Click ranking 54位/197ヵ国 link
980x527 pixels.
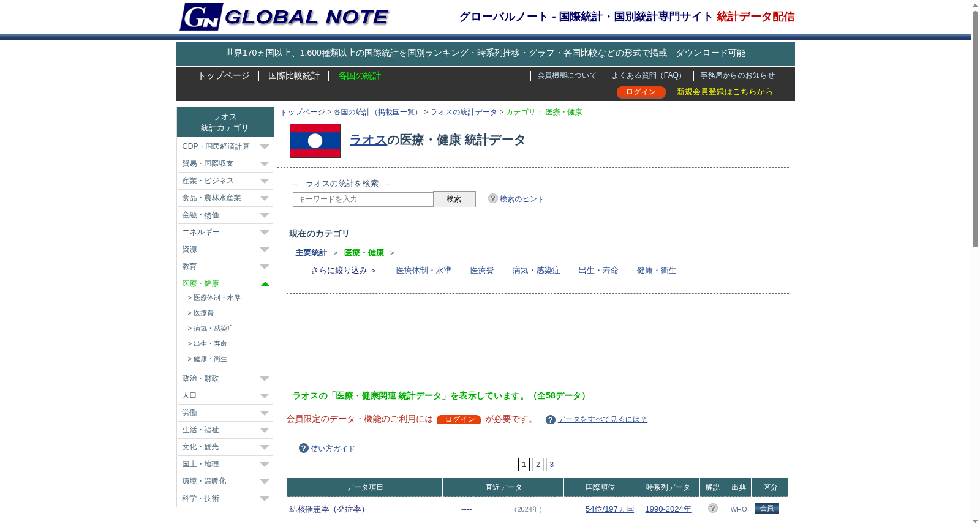tap(609, 509)
